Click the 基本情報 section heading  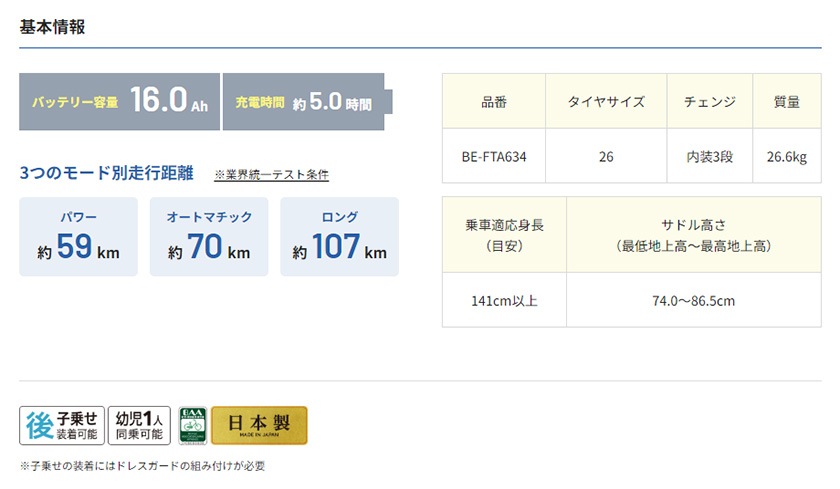tap(52, 27)
